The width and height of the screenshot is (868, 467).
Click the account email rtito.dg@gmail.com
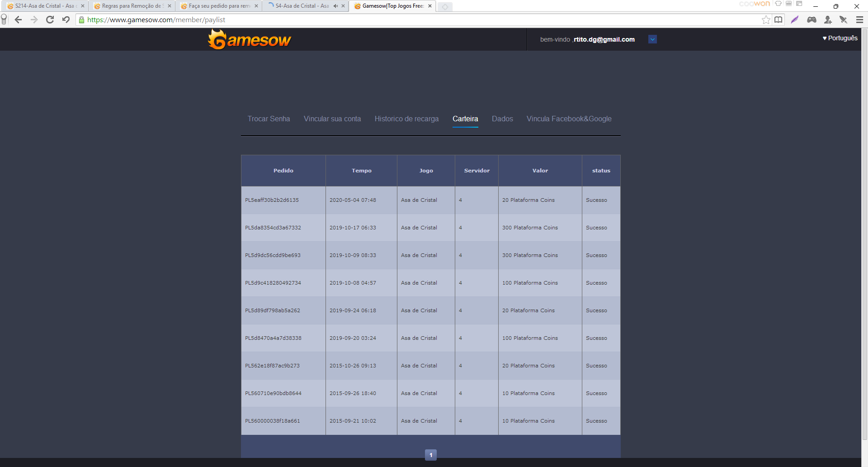[x=604, y=39]
